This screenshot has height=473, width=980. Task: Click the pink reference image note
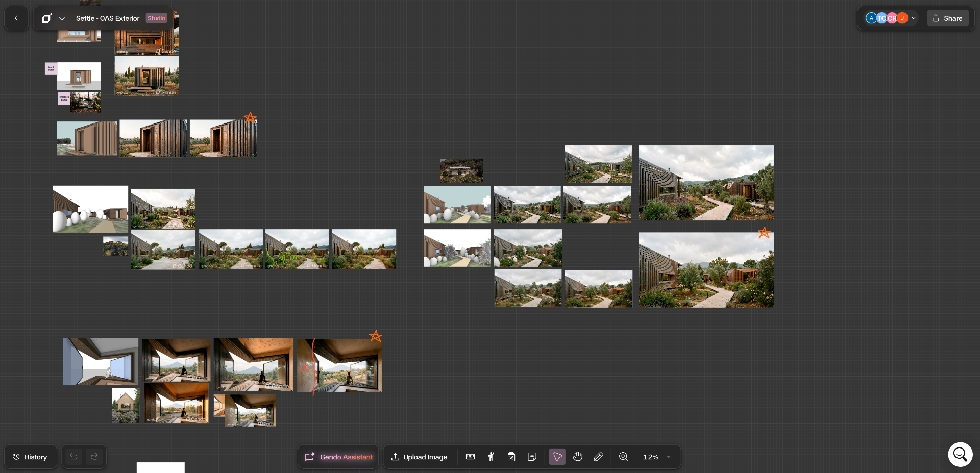64,98
